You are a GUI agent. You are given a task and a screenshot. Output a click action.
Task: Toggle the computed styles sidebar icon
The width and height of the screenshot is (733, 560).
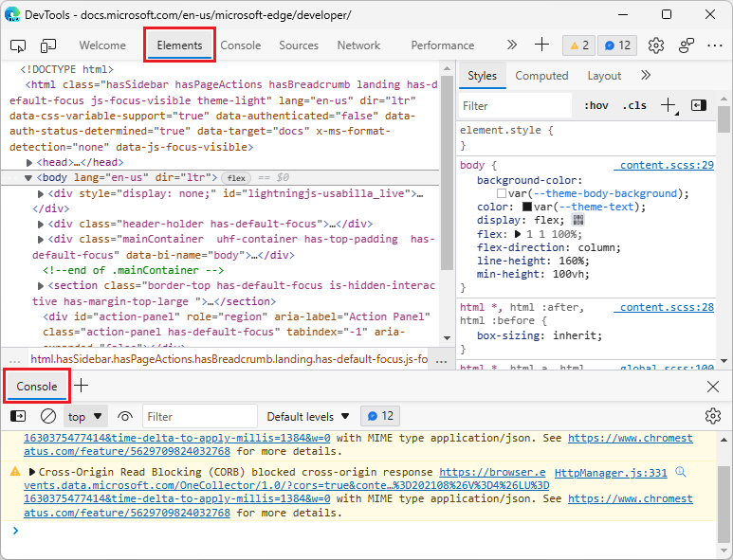click(x=699, y=105)
